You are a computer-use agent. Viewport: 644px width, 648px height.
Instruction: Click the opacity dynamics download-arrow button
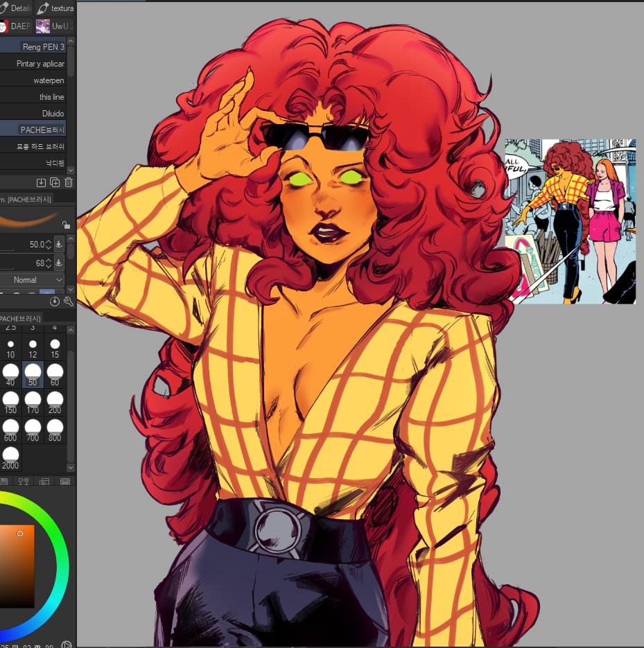(x=59, y=263)
